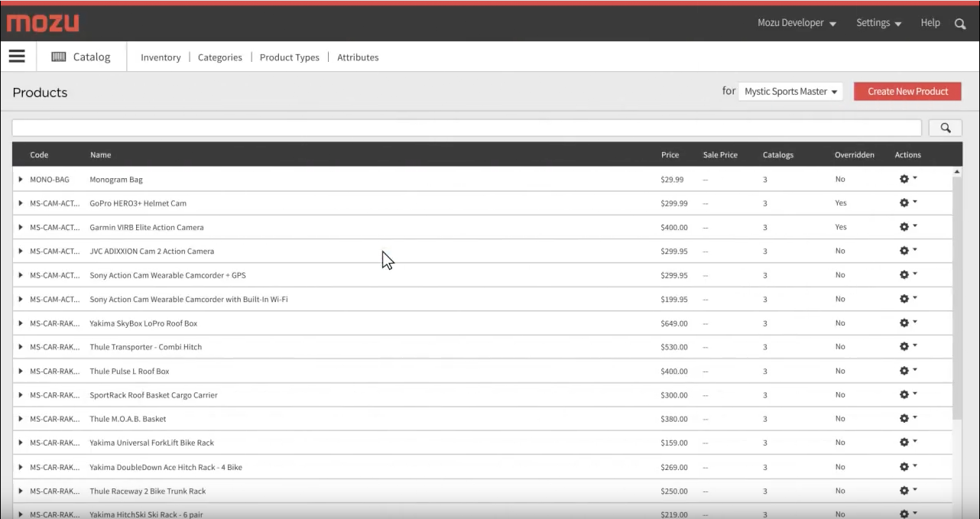This screenshot has height=519, width=980.
Task: Select Sony Action Cam Wearable Camcorder + GPS
Action: point(167,275)
